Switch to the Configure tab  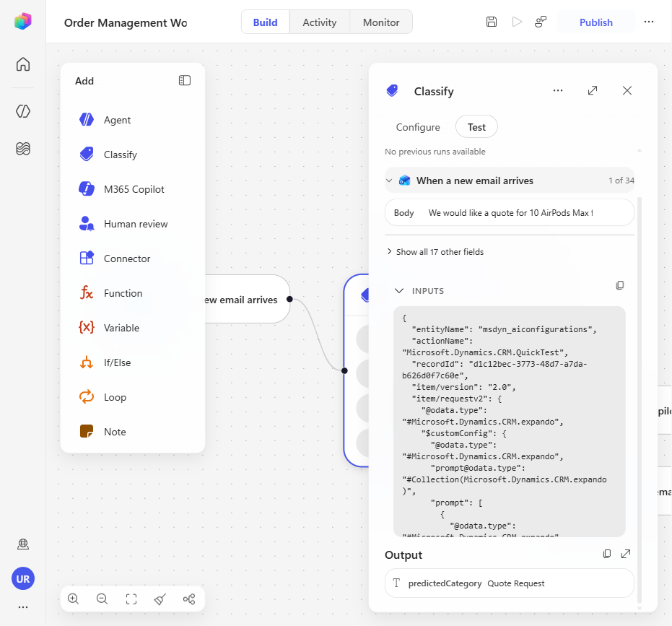pyautogui.click(x=418, y=127)
